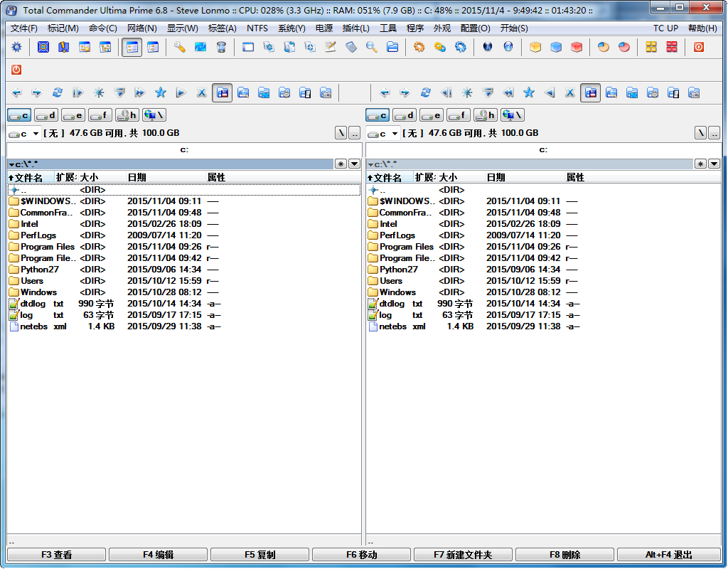Click the F3 查看 button
This screenshot has height=569, width=728.
click(57, 555)
